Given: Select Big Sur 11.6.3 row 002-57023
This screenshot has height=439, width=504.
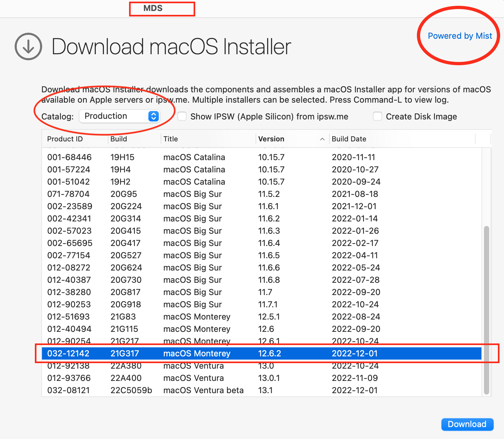Looking at the screenshot, I should [x=262, y=231].
